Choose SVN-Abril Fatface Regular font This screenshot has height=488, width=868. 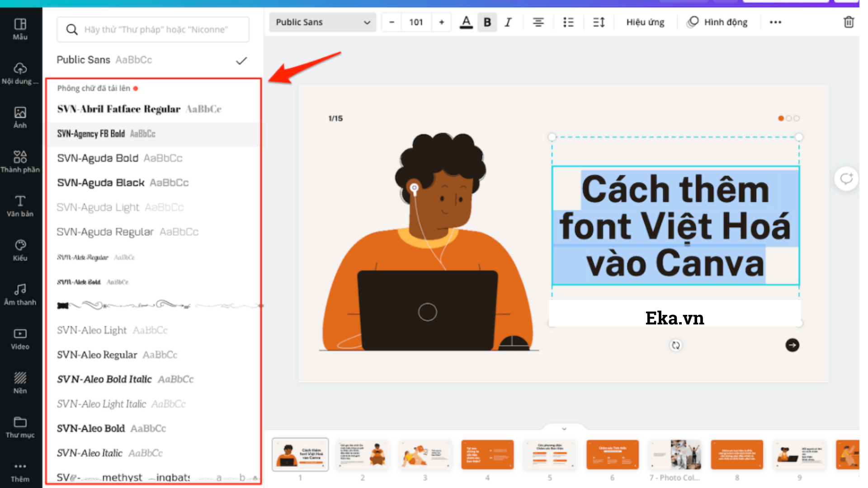(x=154, y=109)
